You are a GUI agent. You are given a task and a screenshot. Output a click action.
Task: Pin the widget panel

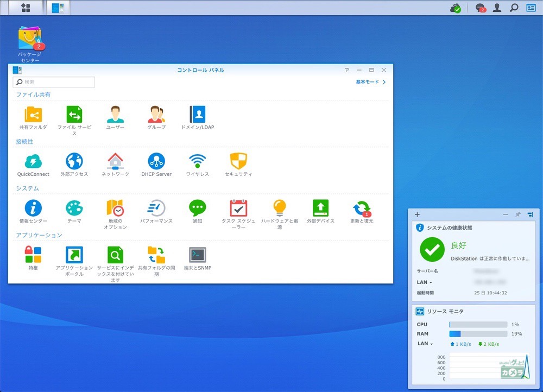[x=517, y=214]
